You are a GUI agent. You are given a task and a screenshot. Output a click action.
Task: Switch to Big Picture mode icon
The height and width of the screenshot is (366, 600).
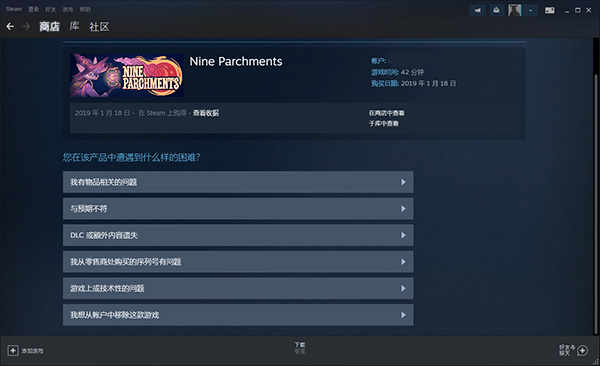coord(550,10)
